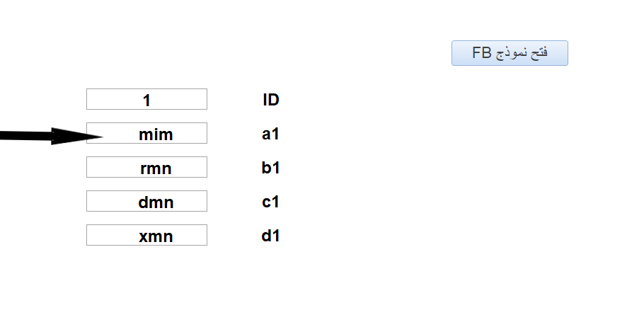Select the b1 field containing rmn
Screen dimensions: 644x310
click(x=146, y=167)
